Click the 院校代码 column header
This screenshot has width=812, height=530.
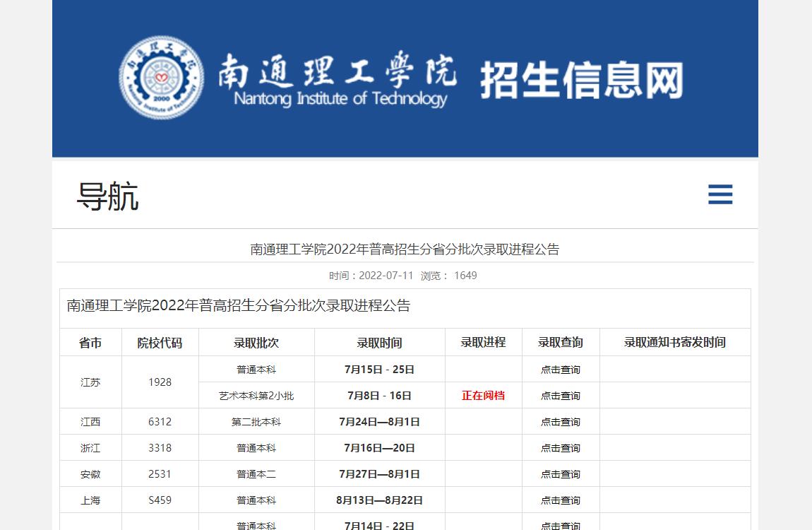coord(160,343)
